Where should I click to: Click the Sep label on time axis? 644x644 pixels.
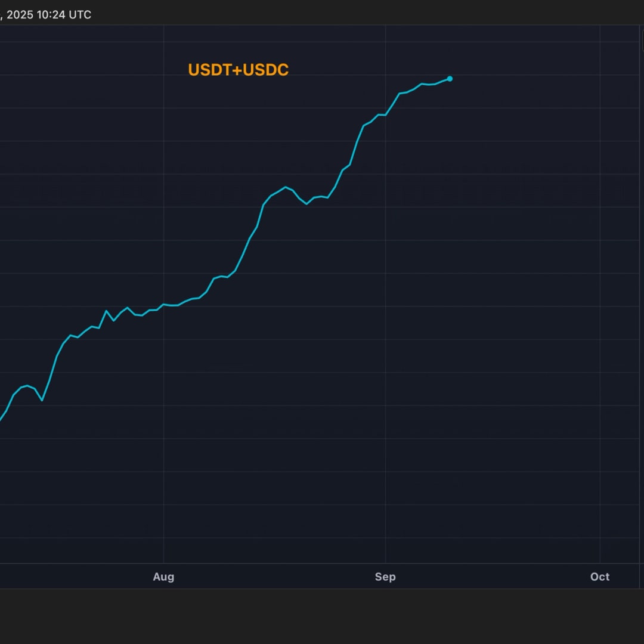pos(385,577)
